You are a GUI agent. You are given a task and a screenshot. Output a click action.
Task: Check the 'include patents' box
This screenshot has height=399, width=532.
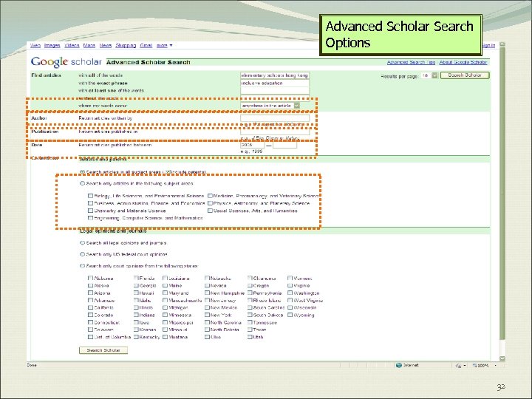169,172
